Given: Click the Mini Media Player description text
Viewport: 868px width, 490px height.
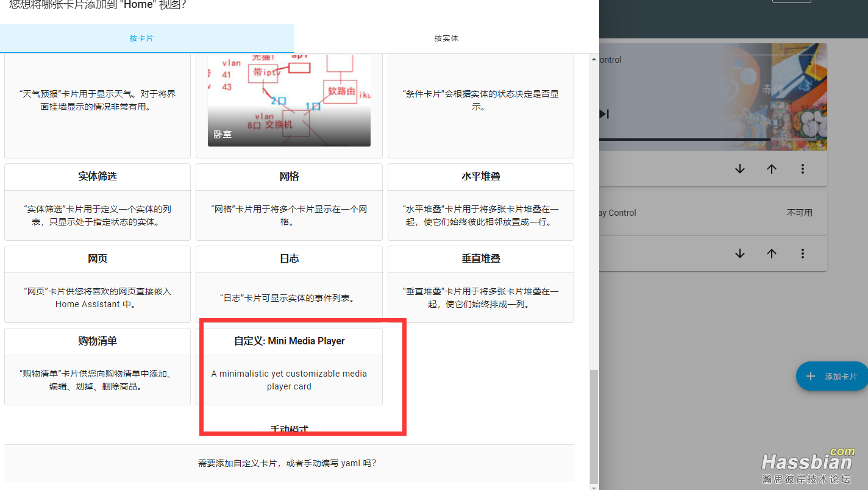Looking at the screenshot, I should 289,380.
